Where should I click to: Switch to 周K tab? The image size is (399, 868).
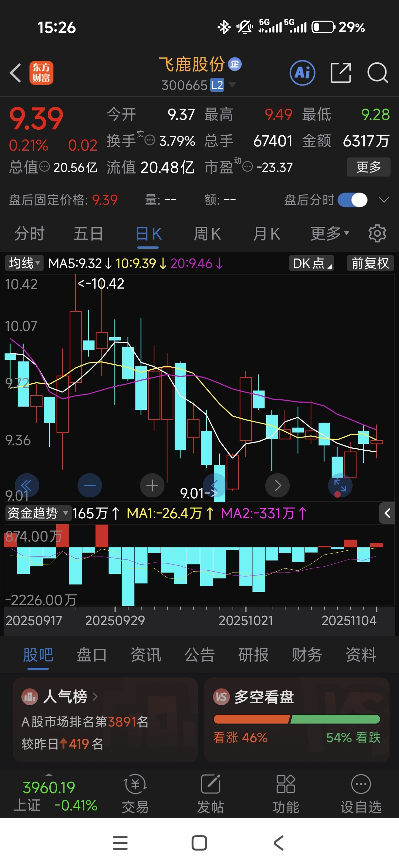click(207, 234)
